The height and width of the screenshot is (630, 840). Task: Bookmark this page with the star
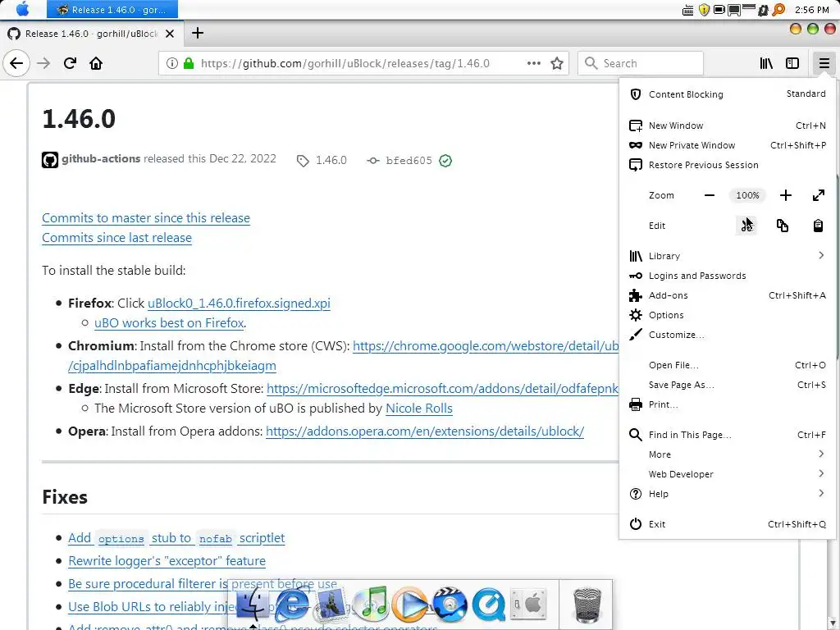click(557, 63)
